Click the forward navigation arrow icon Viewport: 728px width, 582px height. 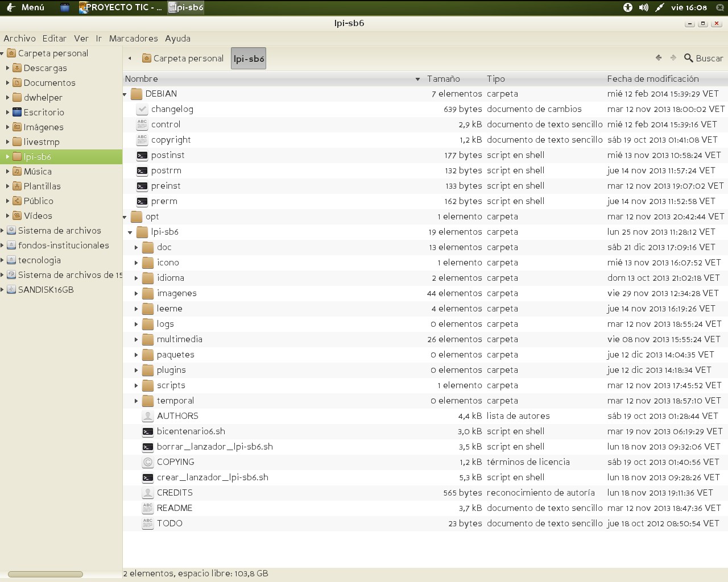[x=673, y=58]
